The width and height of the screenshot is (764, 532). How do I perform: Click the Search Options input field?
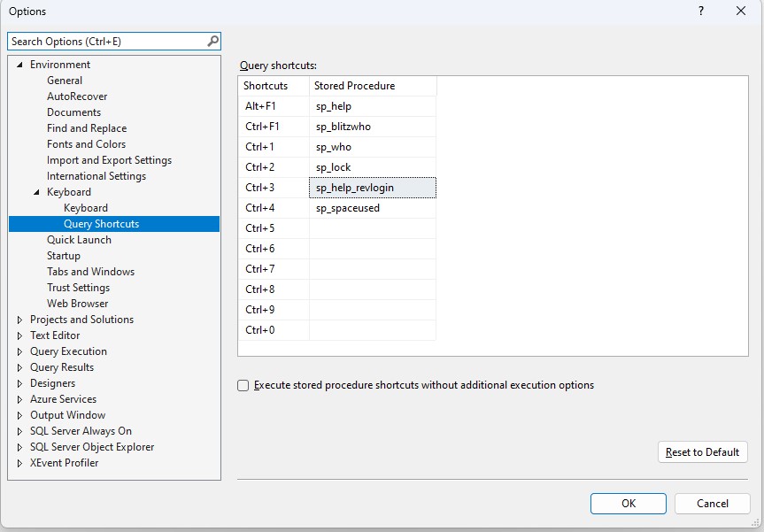click(x=106, y=41)
